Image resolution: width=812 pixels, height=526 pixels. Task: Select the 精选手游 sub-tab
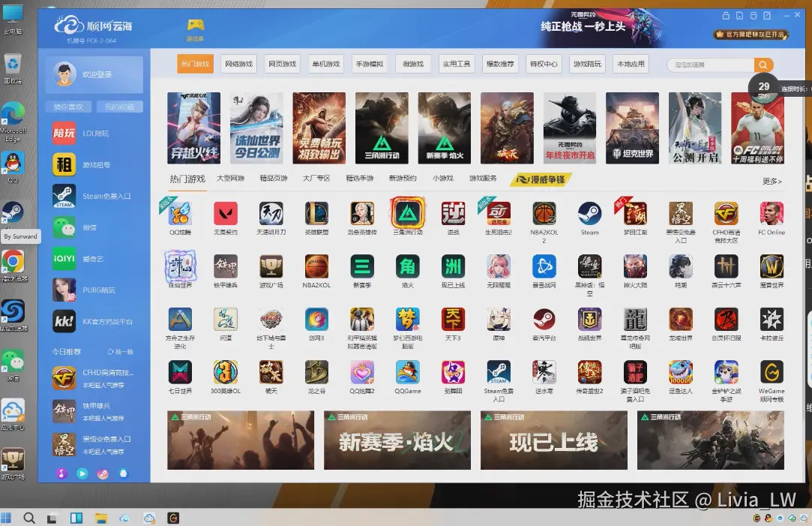359,179
